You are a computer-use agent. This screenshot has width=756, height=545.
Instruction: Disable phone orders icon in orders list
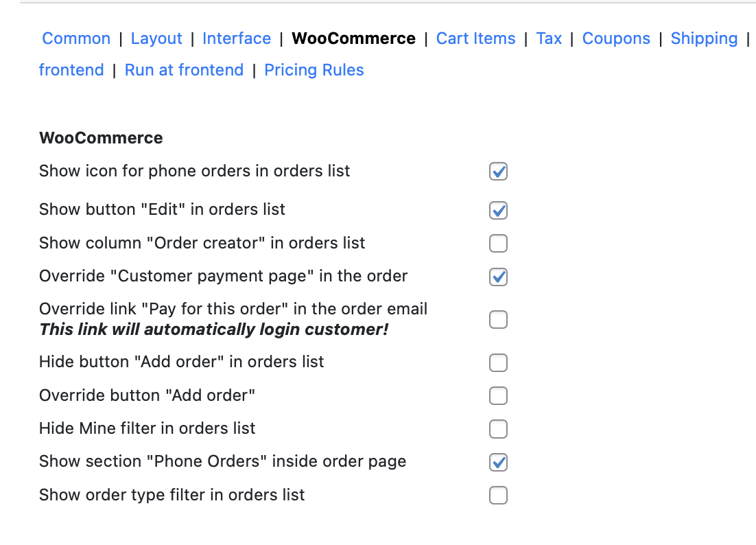(498, 172)
